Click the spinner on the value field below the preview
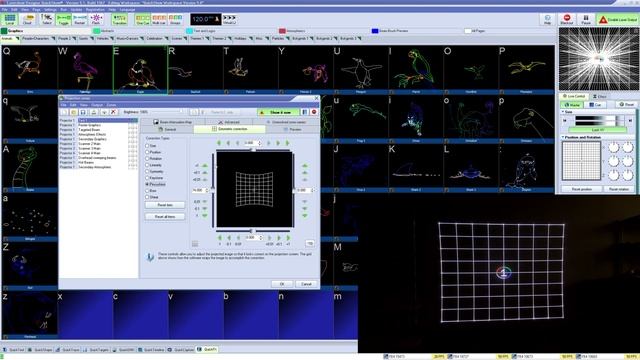The height and width of the screenshot is (360, 640). tap(261, 238)
